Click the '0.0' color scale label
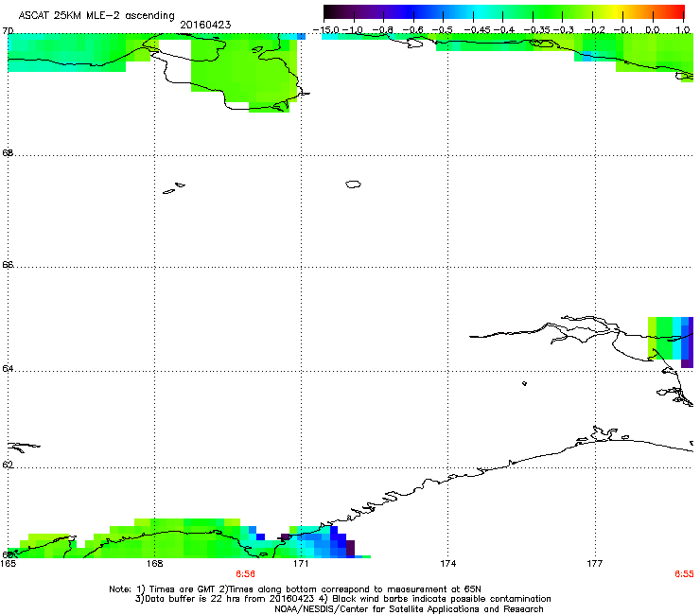The image size is (700, 615). [x=653, y=30]
